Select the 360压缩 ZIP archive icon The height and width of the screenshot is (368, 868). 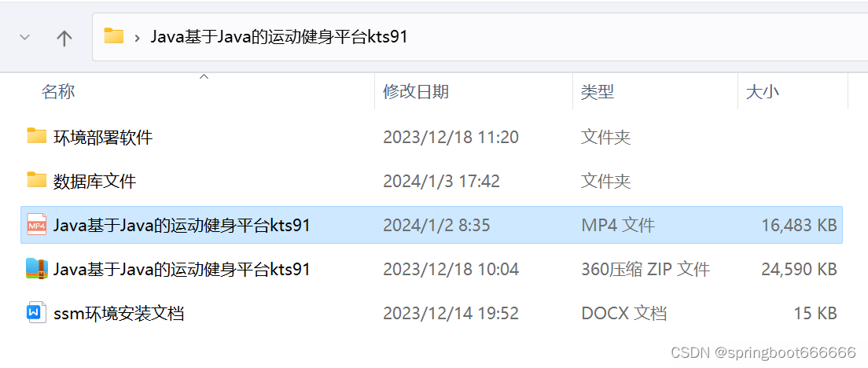tap(36, 269)
